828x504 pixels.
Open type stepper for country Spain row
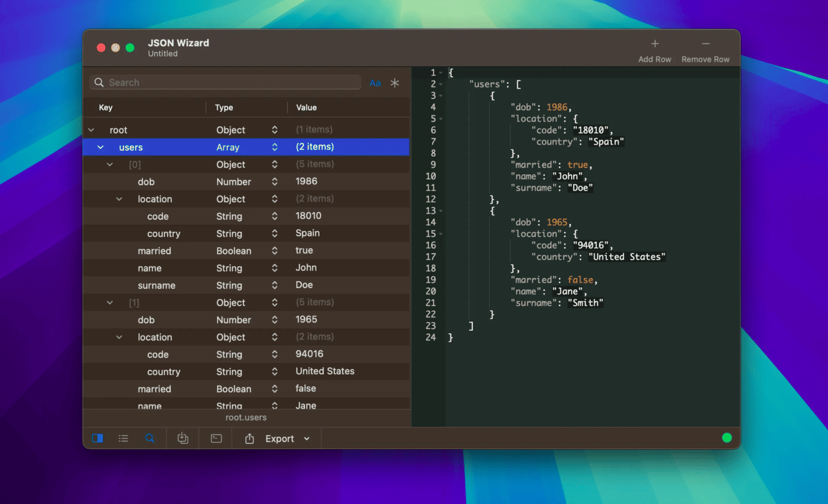pyautogui.click(x=275, y=233)
